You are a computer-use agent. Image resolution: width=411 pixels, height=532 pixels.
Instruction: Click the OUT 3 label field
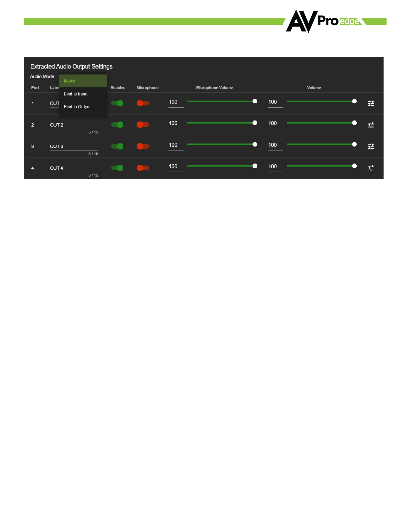[74, 147]
